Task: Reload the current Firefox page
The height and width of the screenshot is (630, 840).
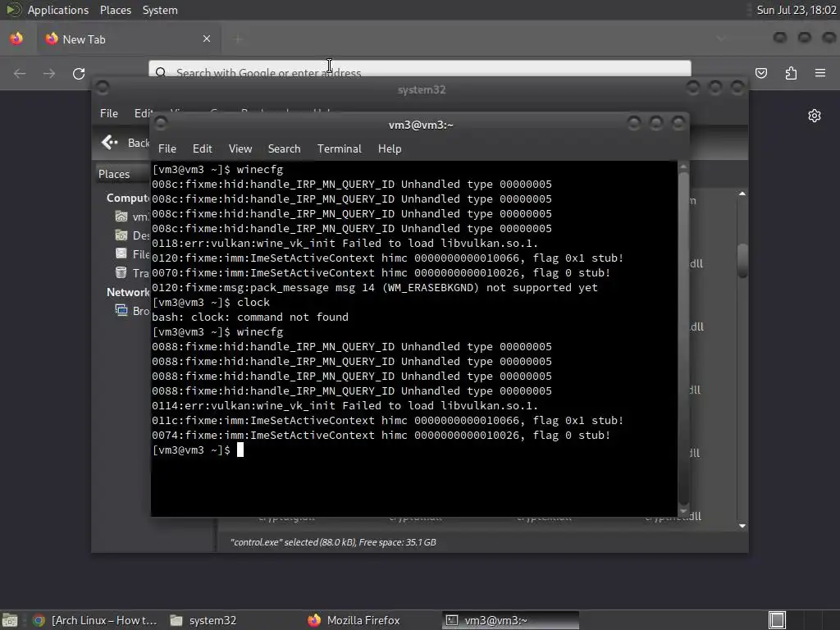Action: click(79, 73)
